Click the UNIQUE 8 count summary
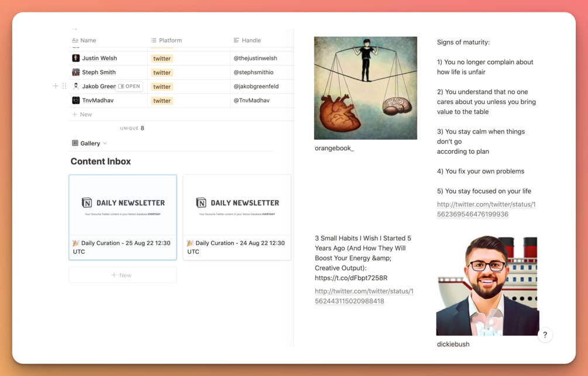This screenshot has height=376, width=588. (x=132, y=128)
